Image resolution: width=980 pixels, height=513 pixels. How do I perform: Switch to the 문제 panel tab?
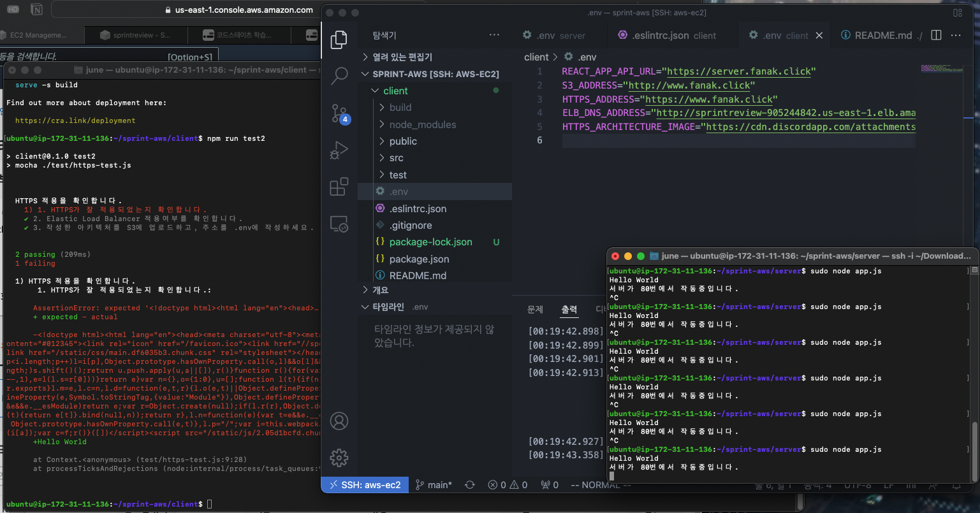pyautogui.click(x=536, y=309)
